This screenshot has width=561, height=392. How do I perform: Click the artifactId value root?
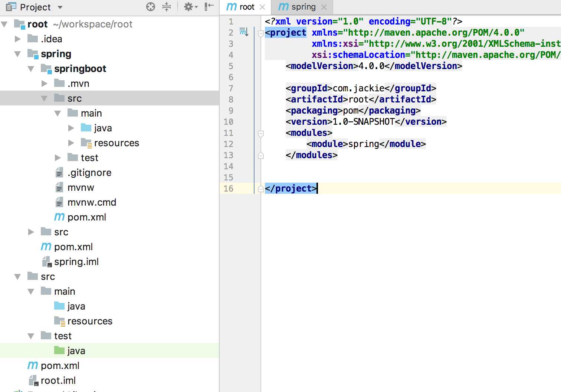tap(358, 99)
